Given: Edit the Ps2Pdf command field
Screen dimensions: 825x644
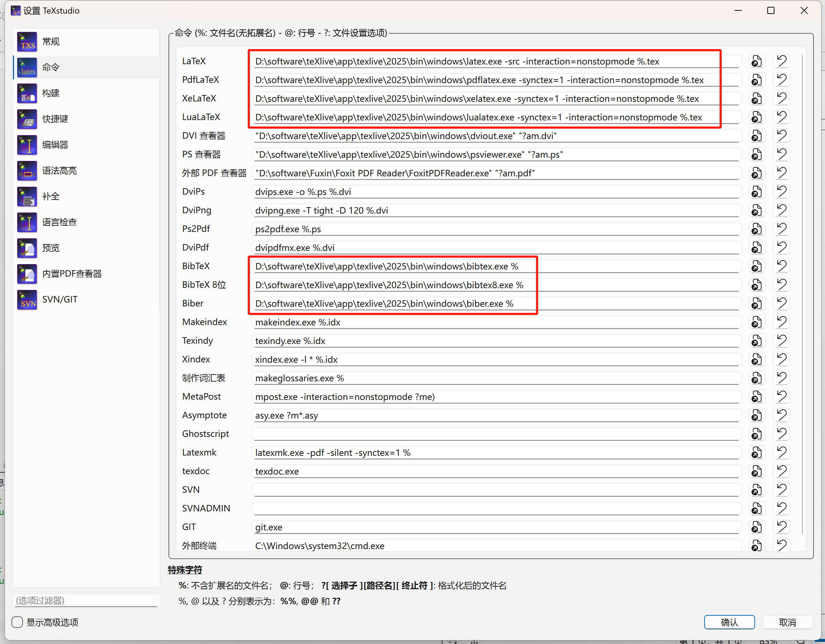Looking at the screenshot, I should [496, 229].
